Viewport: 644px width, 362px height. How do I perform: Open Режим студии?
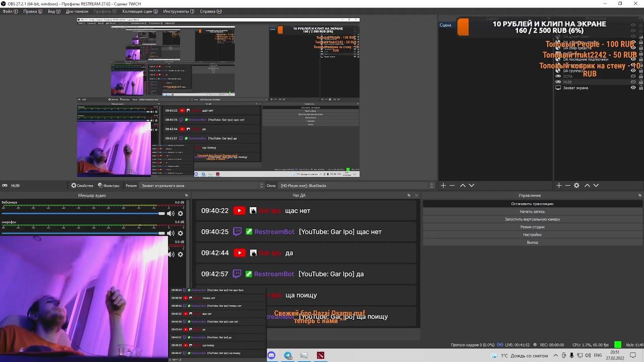pyautogui.click(x=532, y=227)
